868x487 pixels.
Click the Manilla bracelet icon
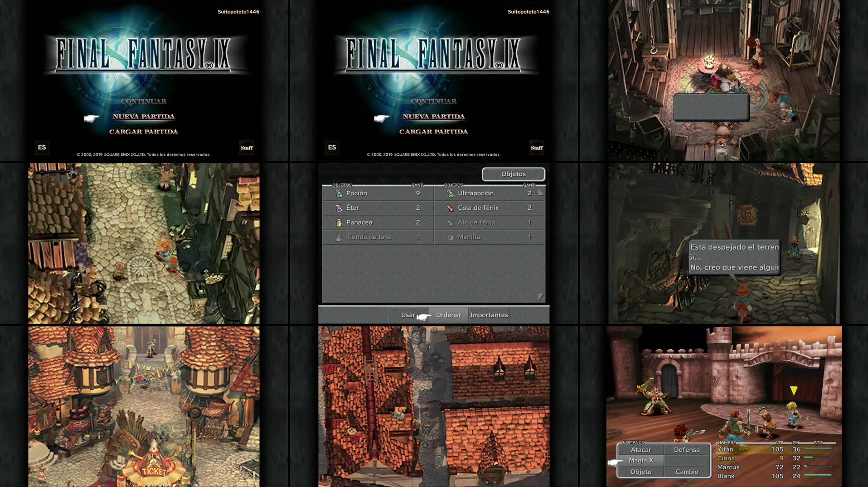click(x=450, y=237)
